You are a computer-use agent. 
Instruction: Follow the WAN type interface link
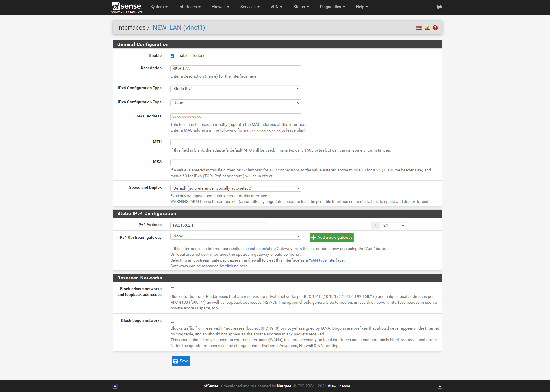[326, 260]
